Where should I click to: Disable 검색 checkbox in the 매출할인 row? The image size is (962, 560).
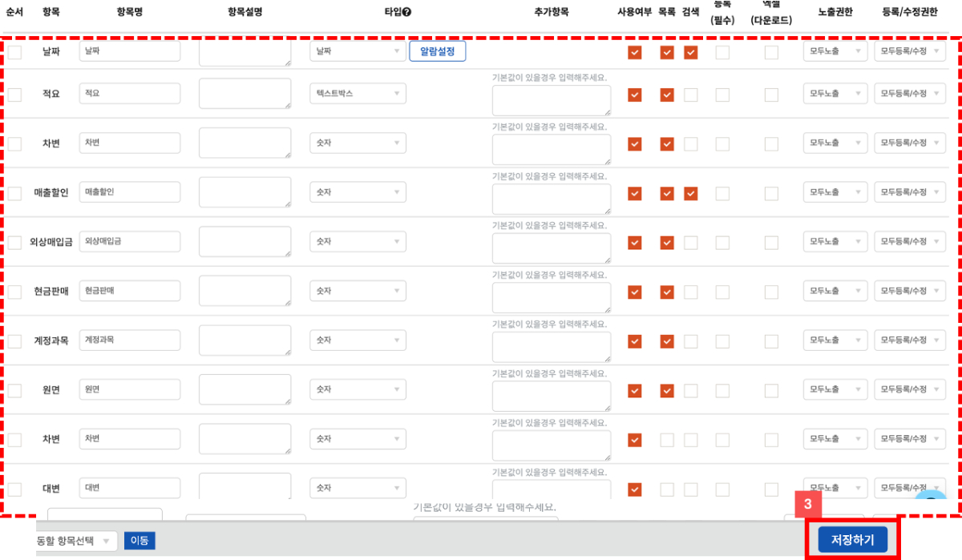click(691, 193)
